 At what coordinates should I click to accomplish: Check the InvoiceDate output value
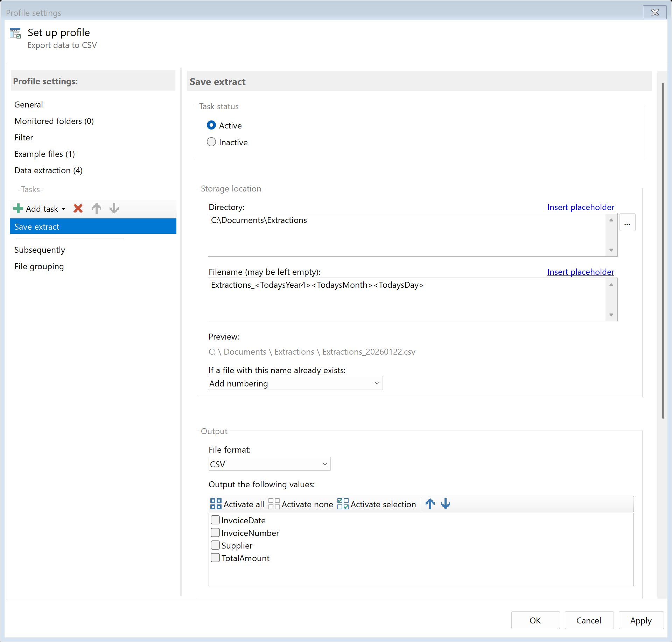coord(215,520)
